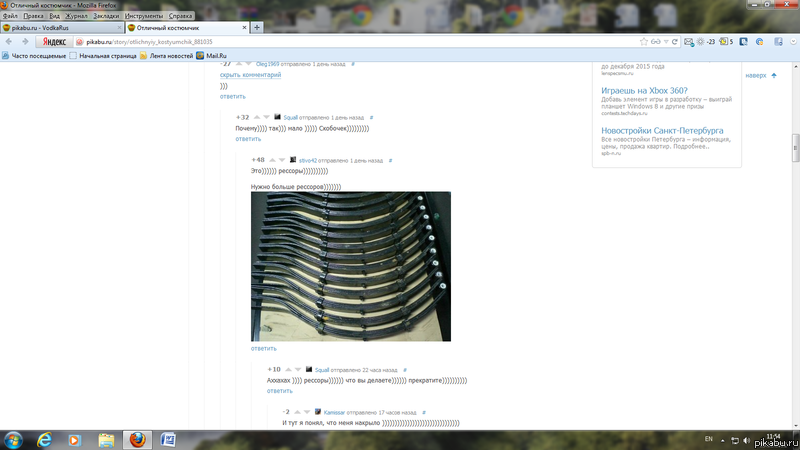Click ответить under Squall's Ахахах comment

(x=280, y=391)
